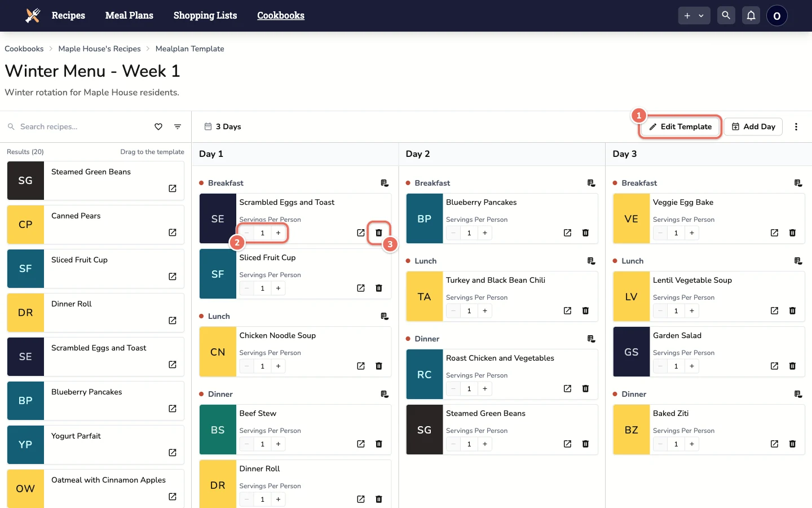
Task: Open Maple House's Recipes breadcrumb
Action: pyautogui.click(x=100, y=49)
